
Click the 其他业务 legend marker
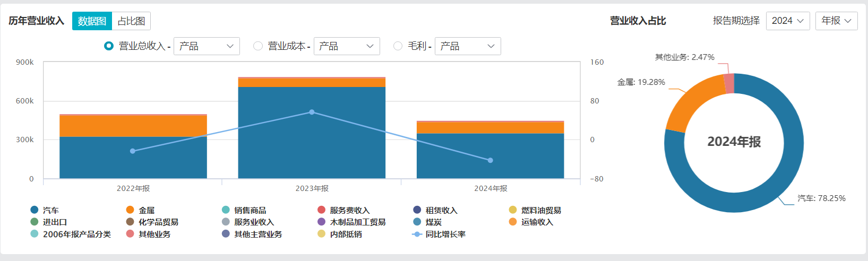point(130,234)
